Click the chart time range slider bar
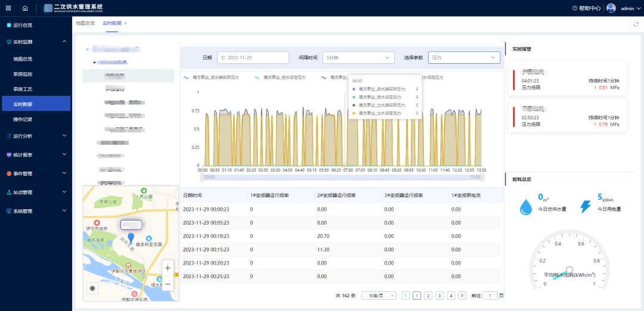This screenshot has height=311, width=644. tap(342, 177)
